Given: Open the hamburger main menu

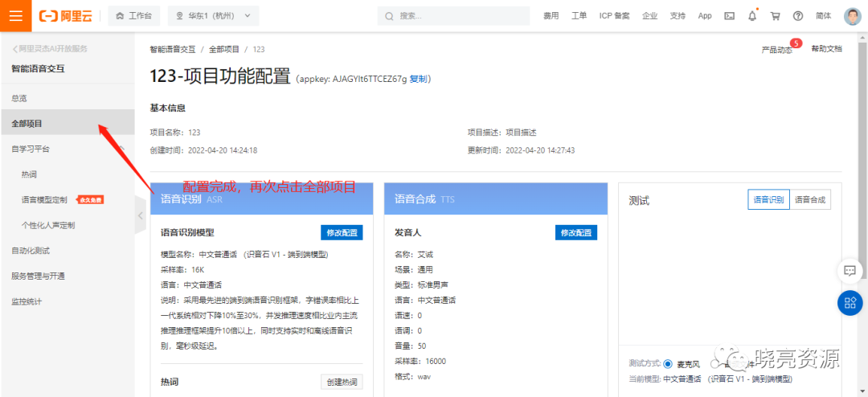Looking at the screenshot, I should pos(16,16).
